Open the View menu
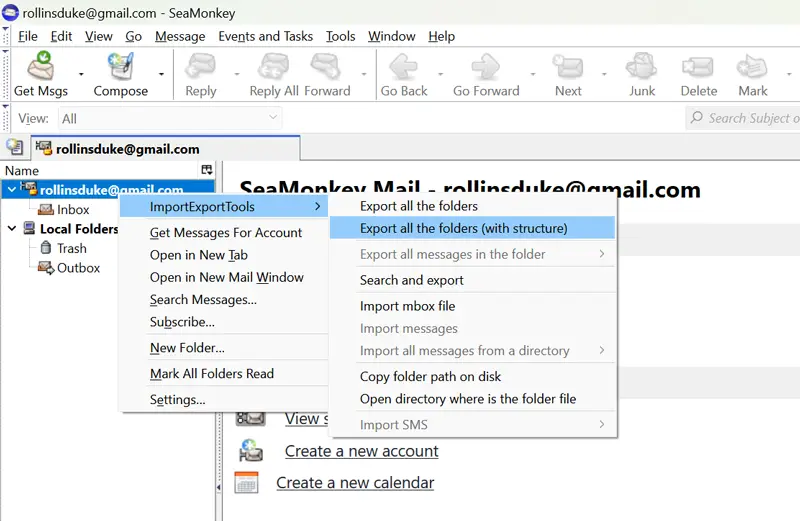Image resolution: width=800 pixels, height=521 pixels. coord(98,36)
